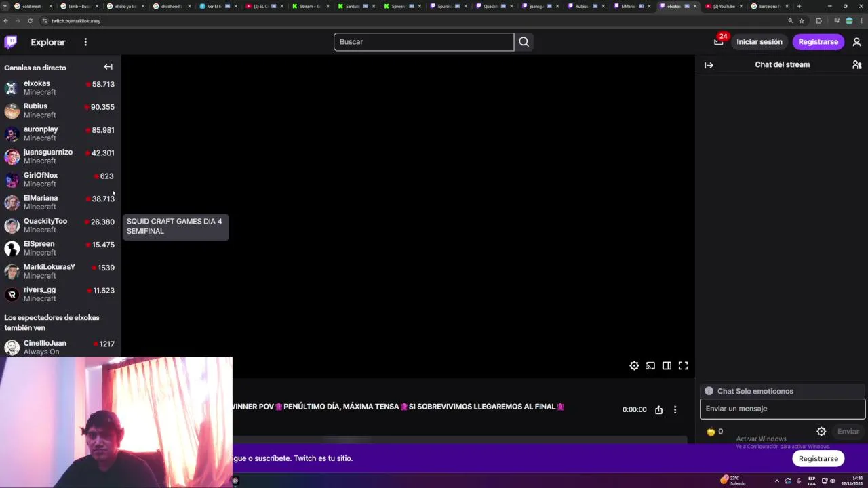Viewport: 868px width, 488px height.
Task: Open browser extensions puzzle icon
Action: click(x=818, y=21)
